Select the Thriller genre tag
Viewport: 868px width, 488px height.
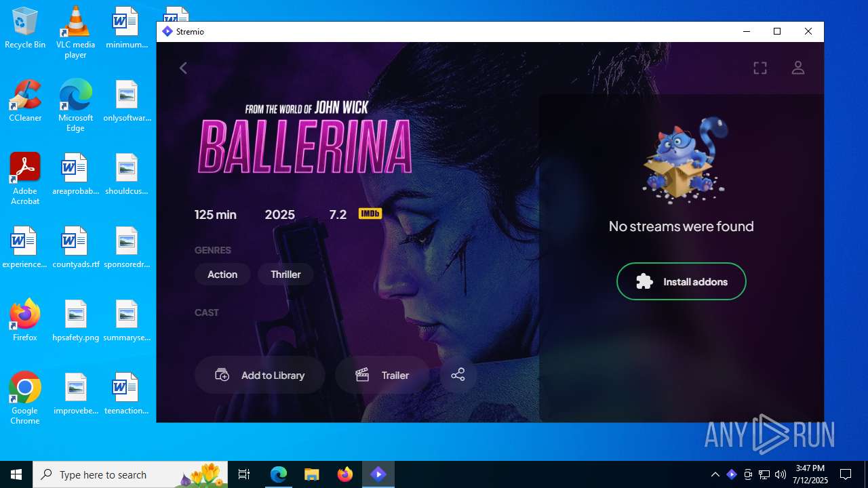tap(285, 274)
